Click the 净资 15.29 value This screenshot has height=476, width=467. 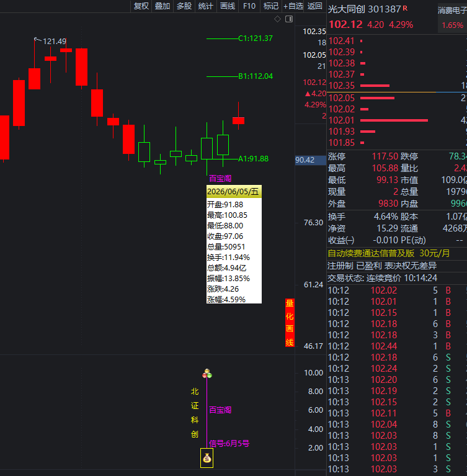pos(387,228)
